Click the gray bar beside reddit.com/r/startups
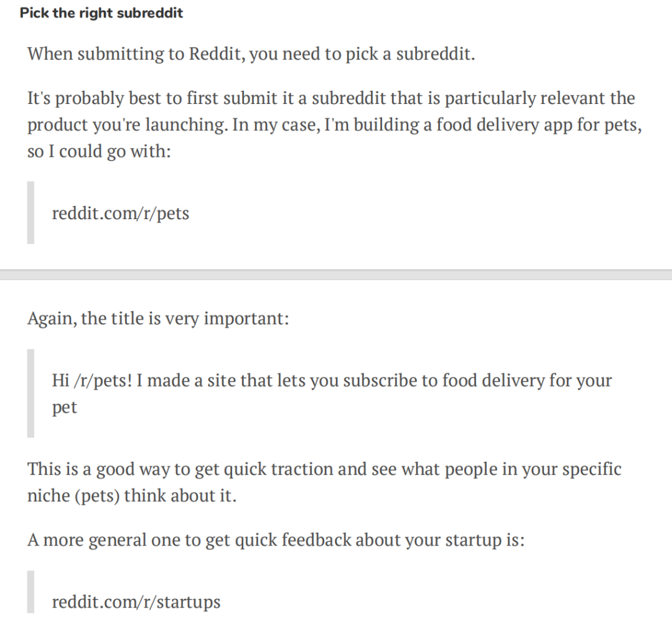 [x=30, y=592]
